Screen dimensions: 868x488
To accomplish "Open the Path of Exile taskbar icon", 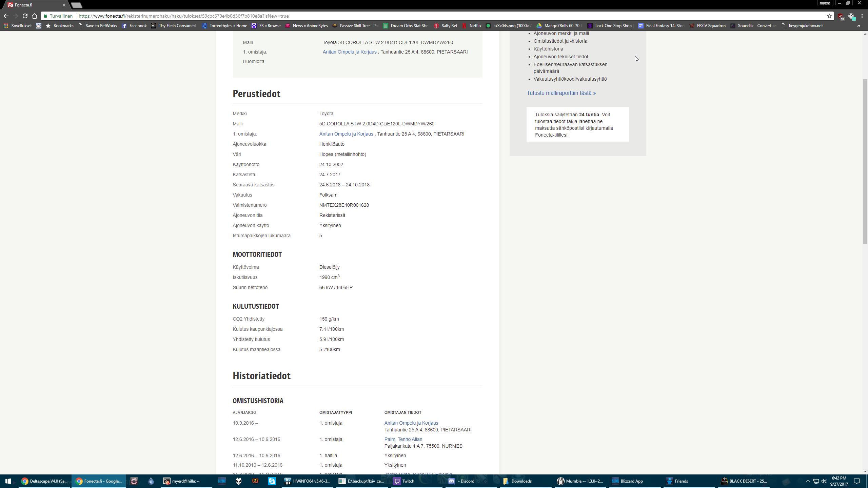I will pyautogui.click(x=255, y=481).
